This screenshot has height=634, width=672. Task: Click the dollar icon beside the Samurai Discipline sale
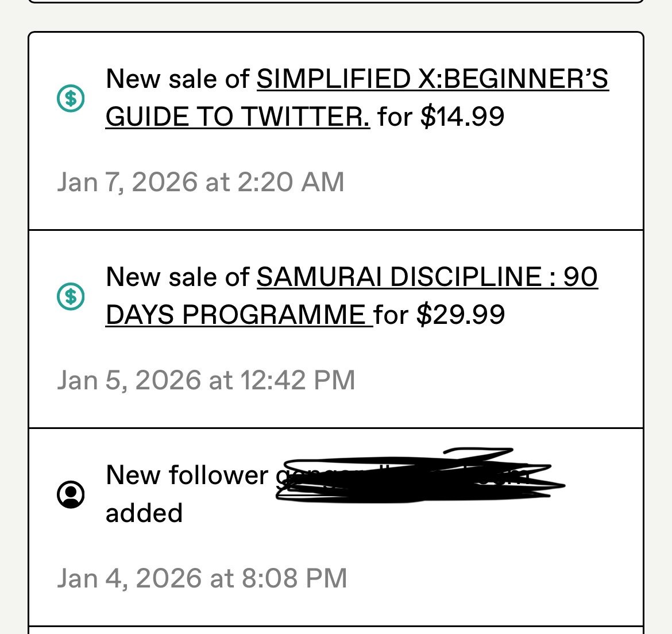pos(71,296)
